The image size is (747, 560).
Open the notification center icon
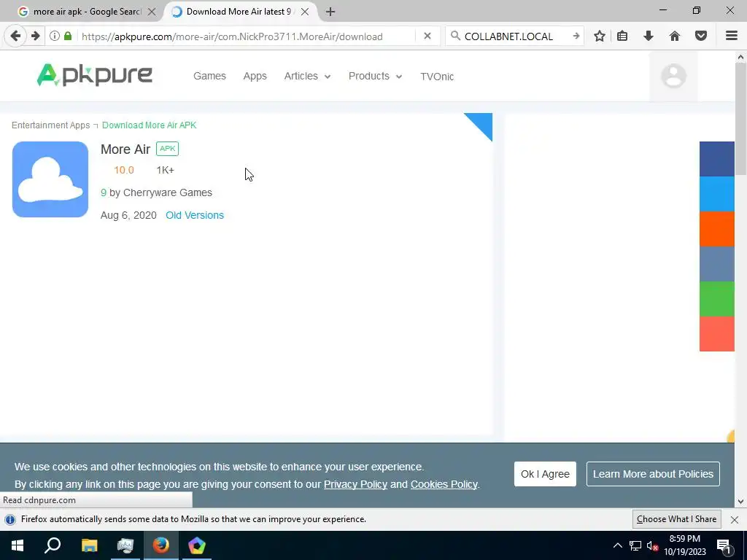(724, 545)
